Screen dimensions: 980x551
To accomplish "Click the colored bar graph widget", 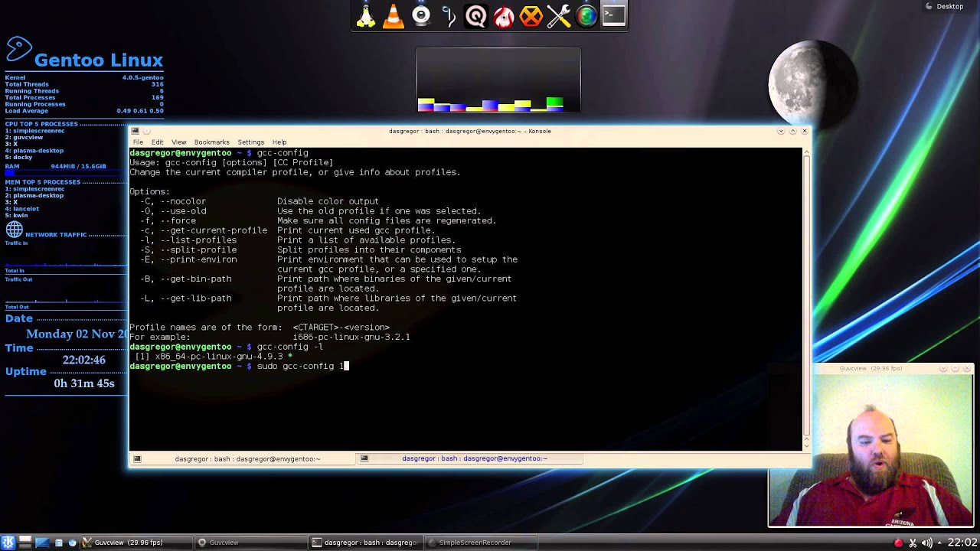I will pos(498,80).
